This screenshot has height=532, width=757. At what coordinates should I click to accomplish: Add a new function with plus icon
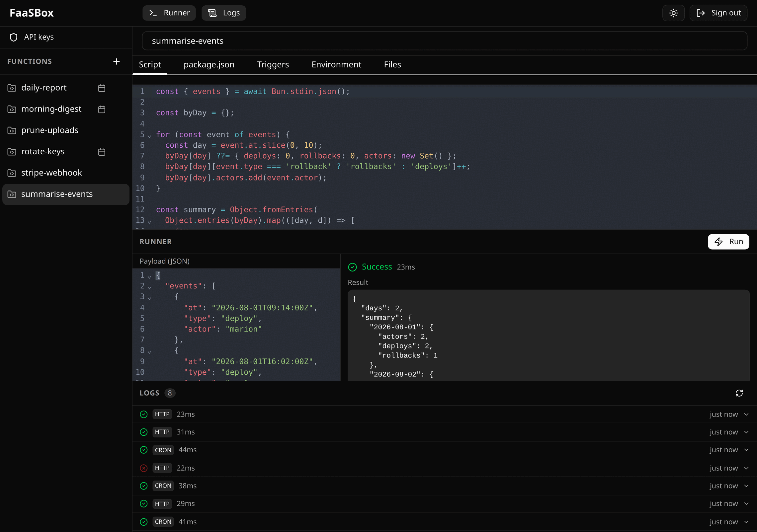tap(116, 61)
